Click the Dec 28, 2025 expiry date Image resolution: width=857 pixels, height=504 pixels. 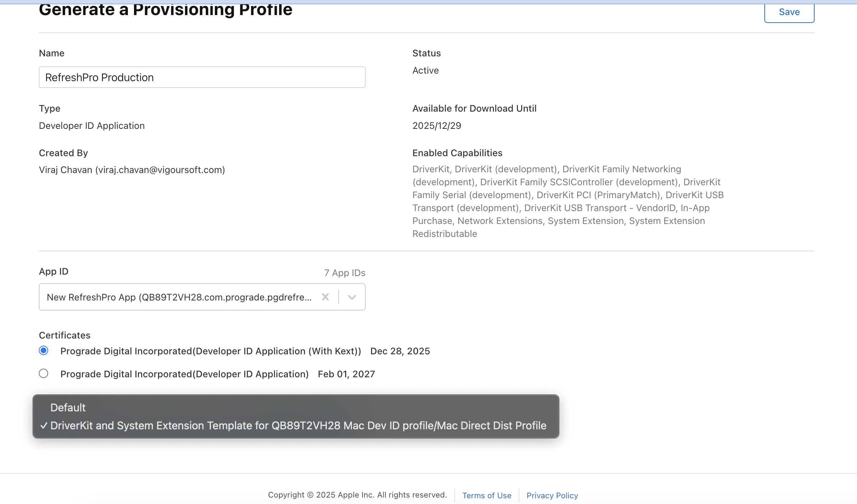(x=400, y=351)
